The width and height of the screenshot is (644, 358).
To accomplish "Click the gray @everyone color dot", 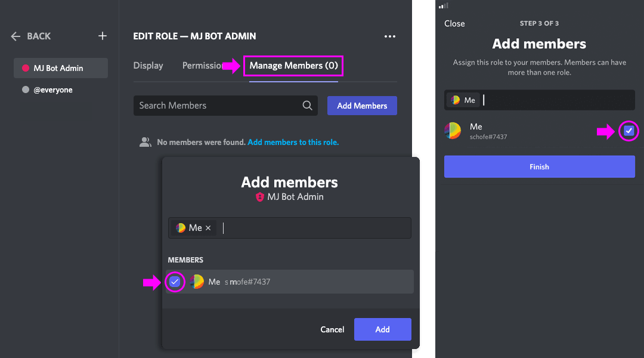I will click(26, 89).
